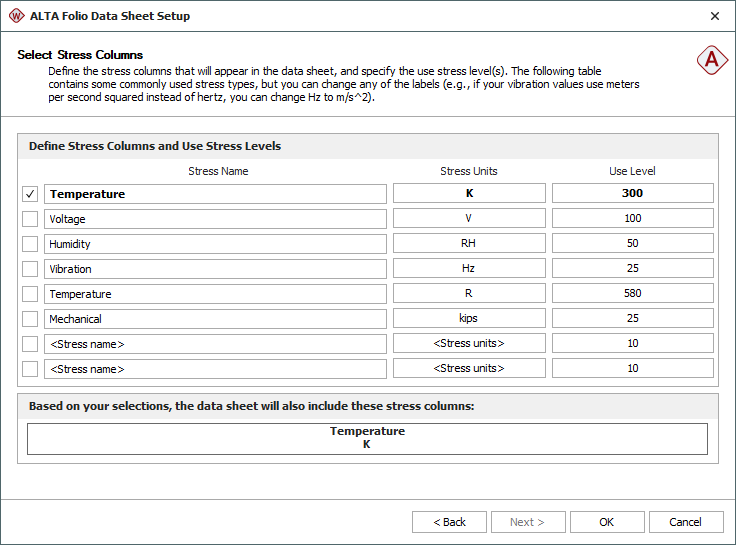Edit the Voltage use level of 100
Screen dimensions: 736x545
click(x=632, y=219)
